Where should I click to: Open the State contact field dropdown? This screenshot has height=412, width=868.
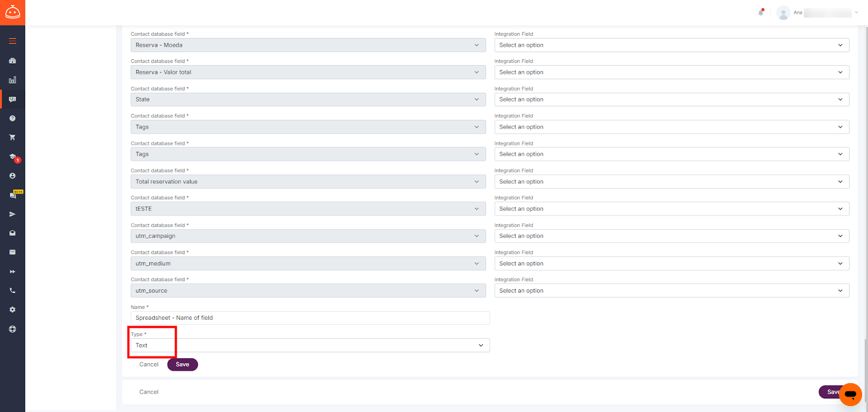tap(308, 99)
